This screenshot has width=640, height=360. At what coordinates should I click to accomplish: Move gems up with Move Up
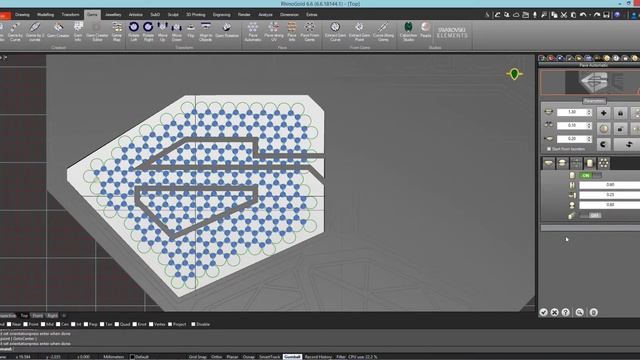[x=162, y=31]
